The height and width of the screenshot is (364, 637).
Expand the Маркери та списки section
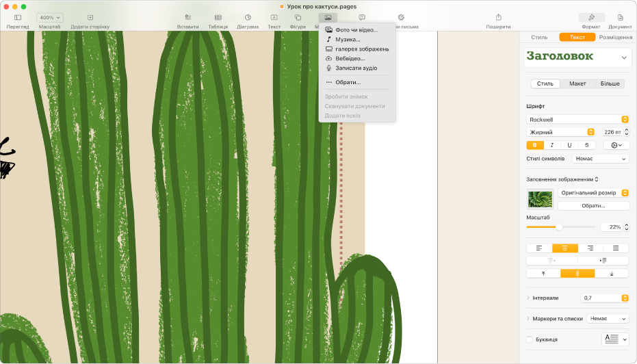528,319
